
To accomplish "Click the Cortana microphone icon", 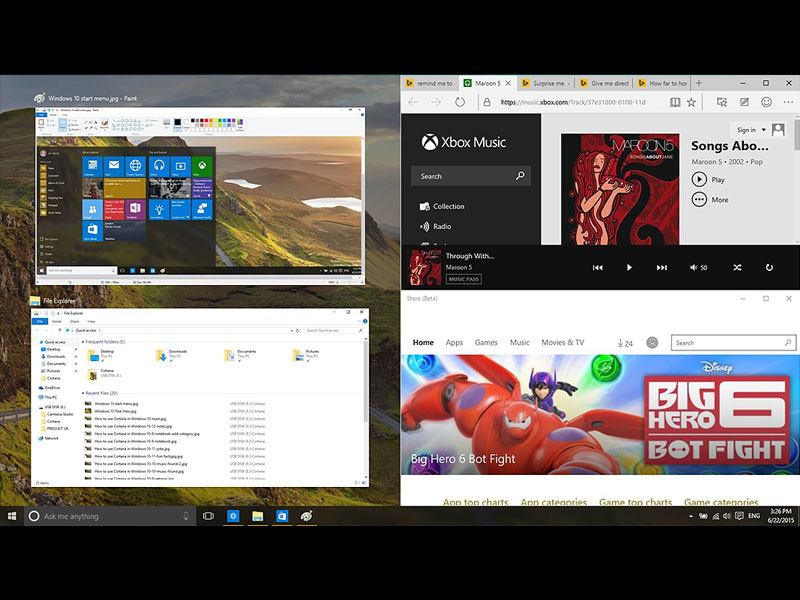I will [x=186, y=516].
